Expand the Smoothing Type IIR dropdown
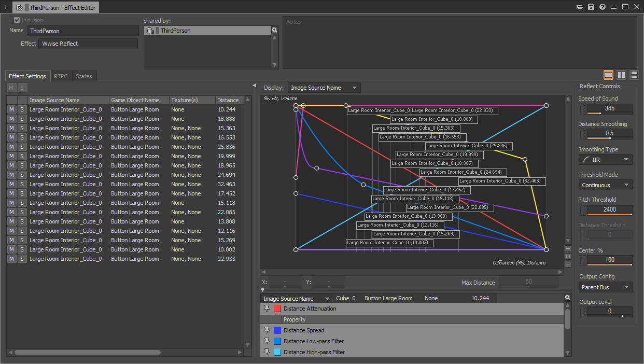Image resolution: width=644 pixels, height=364 pixels. [605, 160]
